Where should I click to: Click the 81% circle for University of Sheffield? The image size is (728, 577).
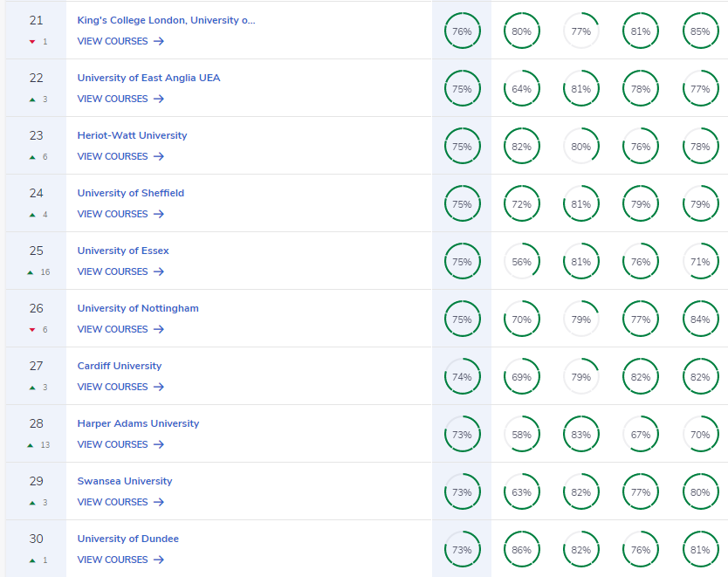click(x=581, y=203)
